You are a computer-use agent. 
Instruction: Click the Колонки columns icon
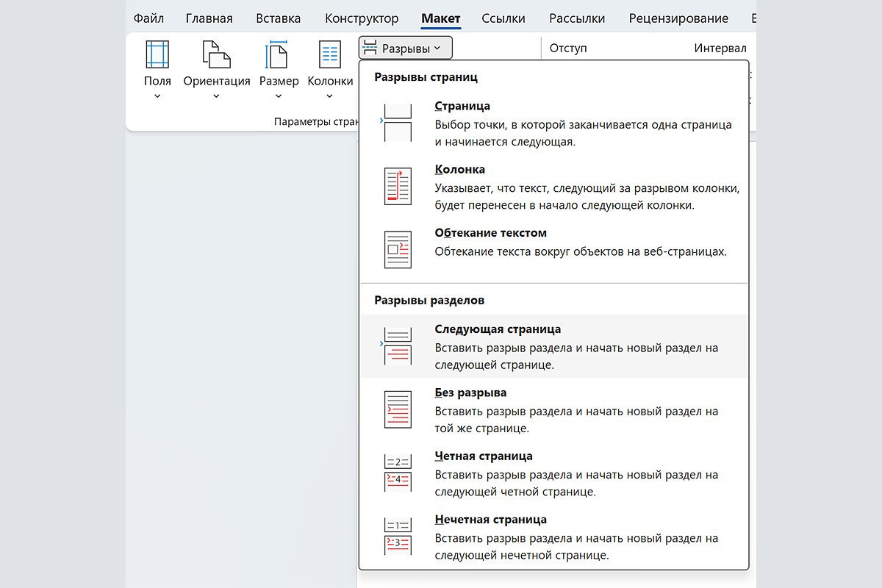[x=330, y=55]
